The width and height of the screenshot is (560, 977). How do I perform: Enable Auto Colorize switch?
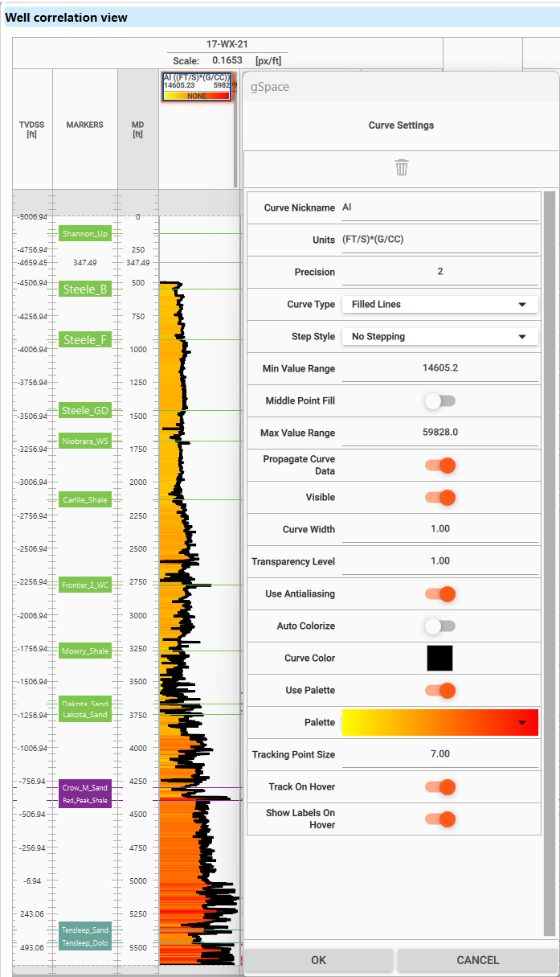point(440,626)
